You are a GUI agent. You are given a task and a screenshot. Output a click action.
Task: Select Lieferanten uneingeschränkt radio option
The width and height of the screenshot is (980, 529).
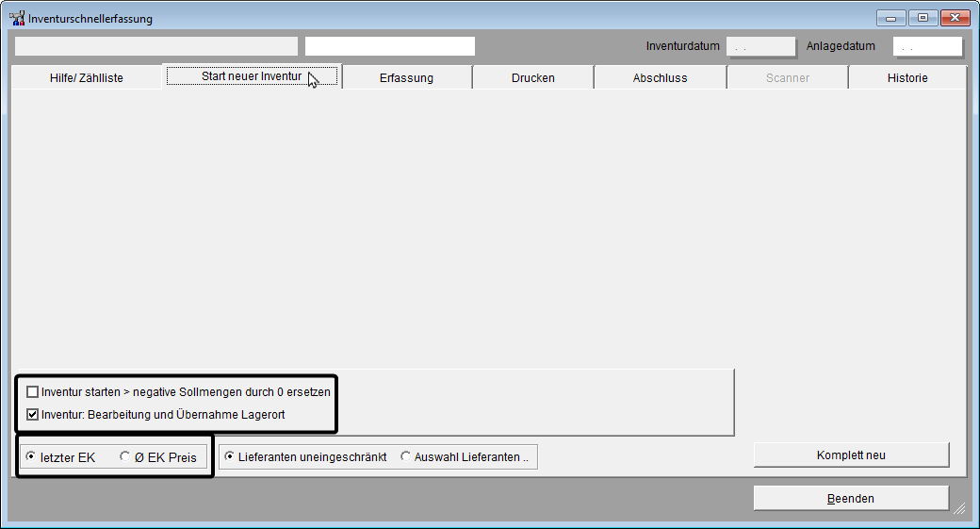pos(229,457)
